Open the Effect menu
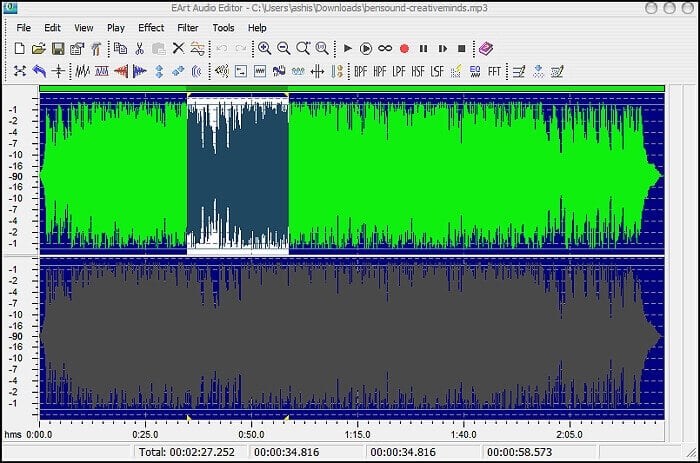Image resolution: width=700 pixels, height=463 pixels. pos(151,28)
